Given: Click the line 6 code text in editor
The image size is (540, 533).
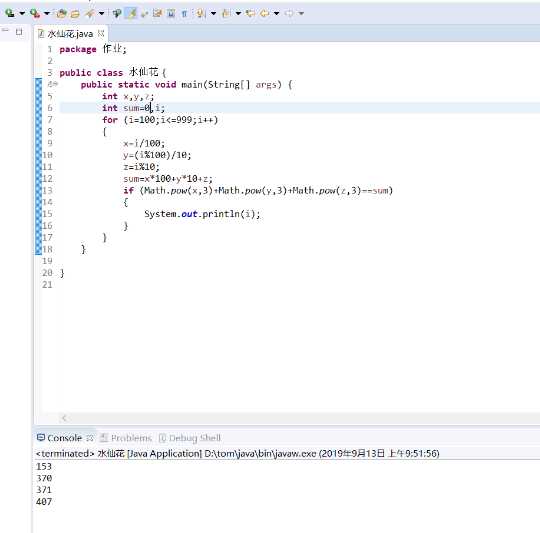Looking at the screenshot, I should click(133, 108).
